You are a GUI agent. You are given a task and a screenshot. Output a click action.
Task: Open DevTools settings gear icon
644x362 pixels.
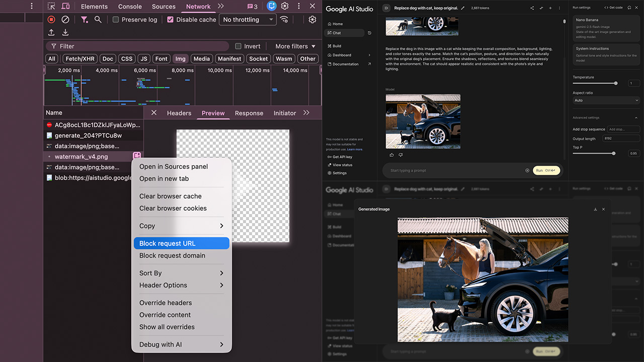(x=285, y=7)
